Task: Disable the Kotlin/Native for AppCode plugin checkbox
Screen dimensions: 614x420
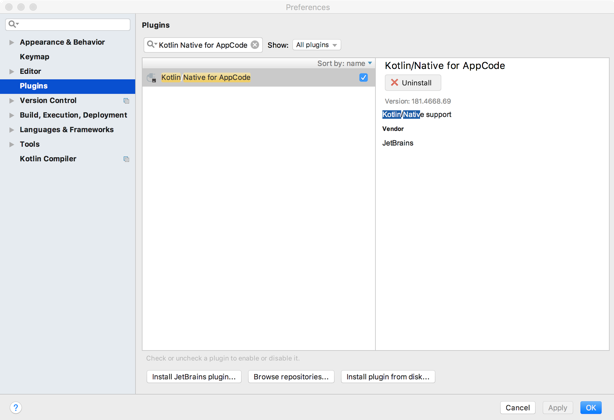Action: coord(363,78)
